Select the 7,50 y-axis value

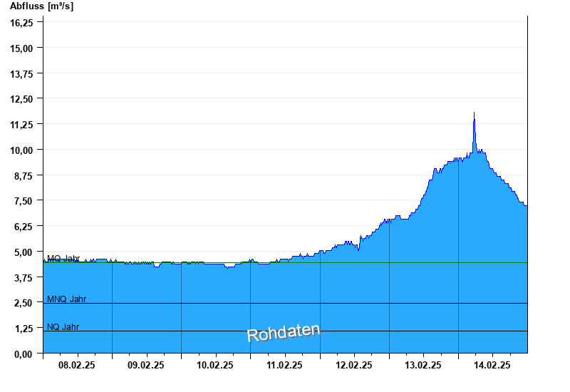[x=24, y=201]
